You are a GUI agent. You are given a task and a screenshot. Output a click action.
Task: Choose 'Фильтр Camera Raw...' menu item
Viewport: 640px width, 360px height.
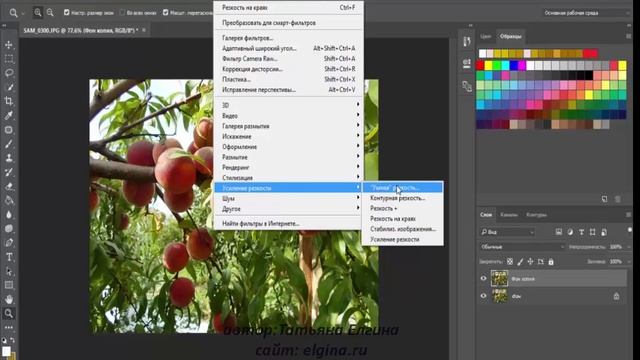[288, 59]
